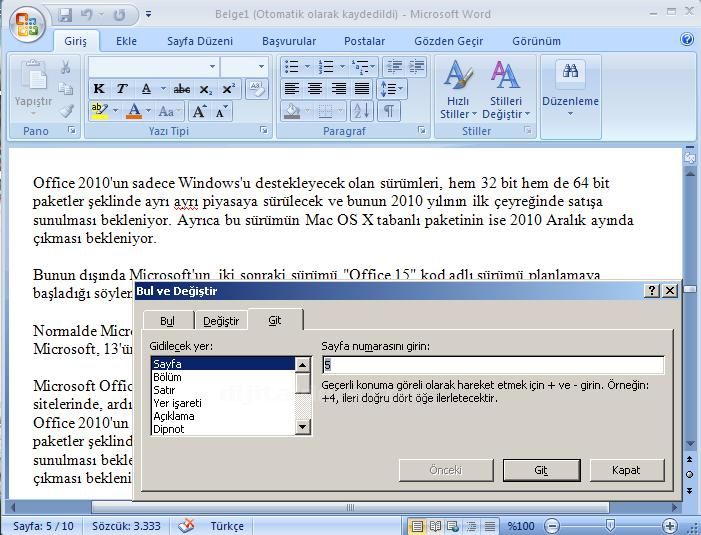Image resolution: width=701 pixels, height=535 pixels.
Task: Click the Git button
Action: click(541, 470)
